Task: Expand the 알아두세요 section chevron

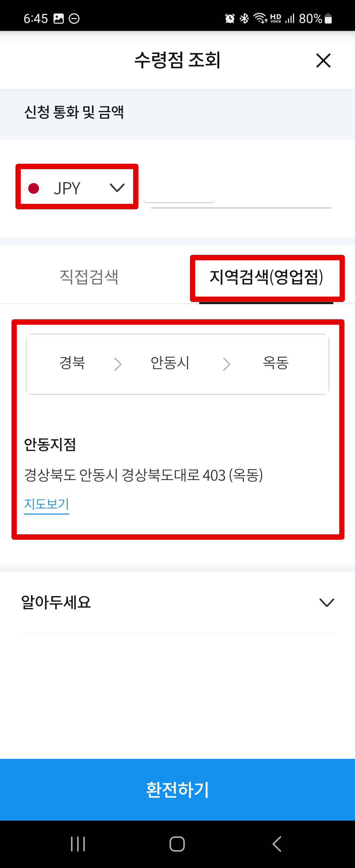Action: click(x=326, y=602)
